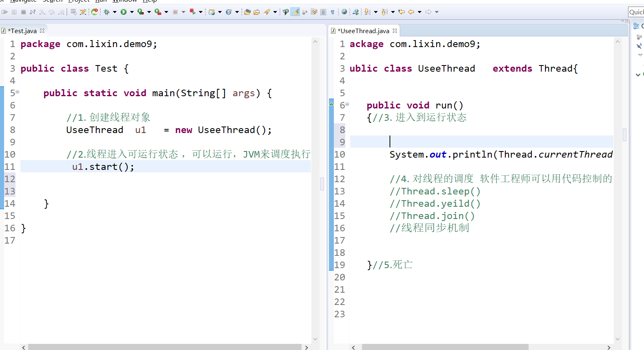Click the u1.start(); line in Test.java
Image resolution: width=644 pixels, height=350 pixels.
103,167
